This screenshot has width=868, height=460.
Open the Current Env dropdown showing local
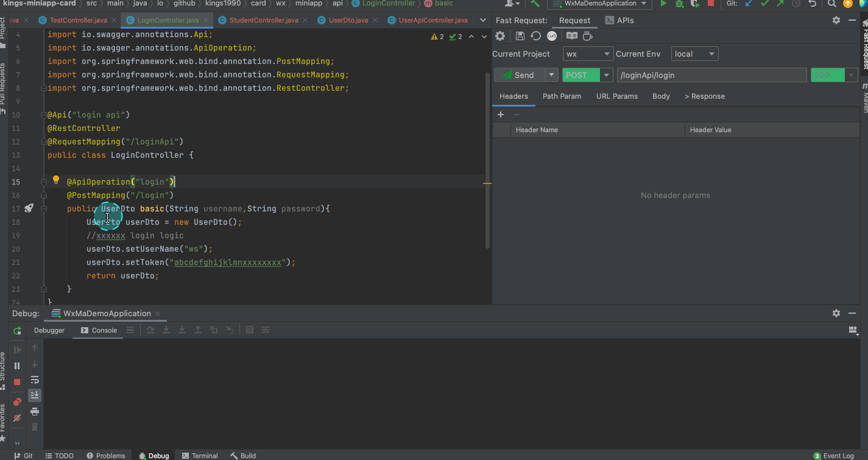tap(694, 54)
